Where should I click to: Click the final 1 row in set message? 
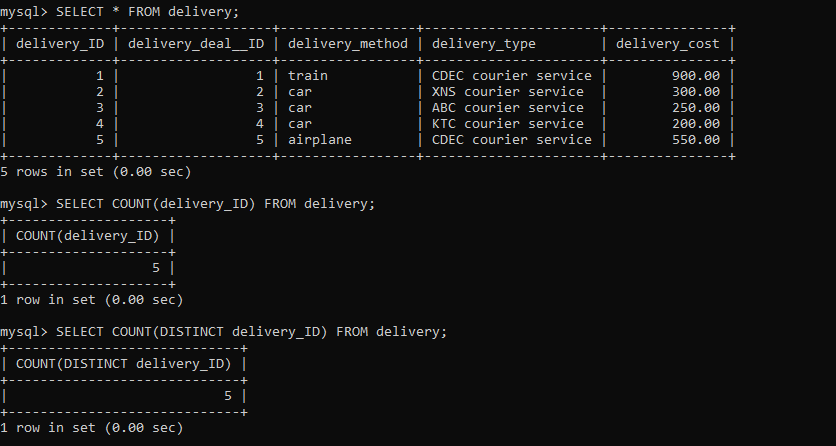click(92, 427)
